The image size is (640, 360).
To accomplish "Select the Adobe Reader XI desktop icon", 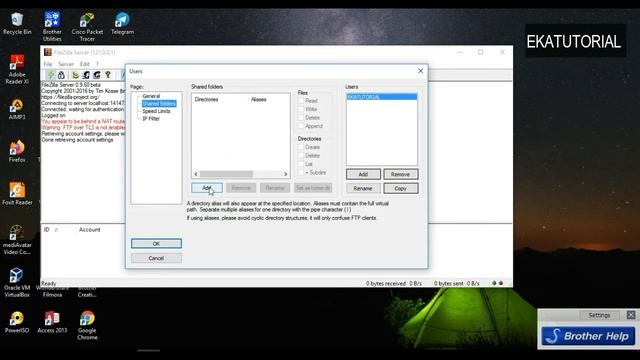I will click(17, 69).
